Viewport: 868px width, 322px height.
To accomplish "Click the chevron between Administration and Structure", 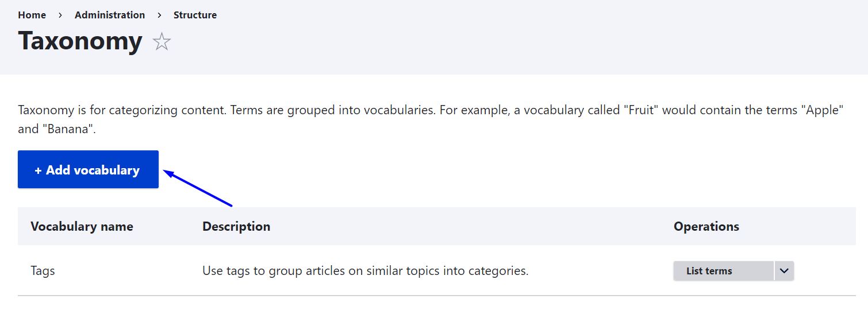I will tap(159, 15).
